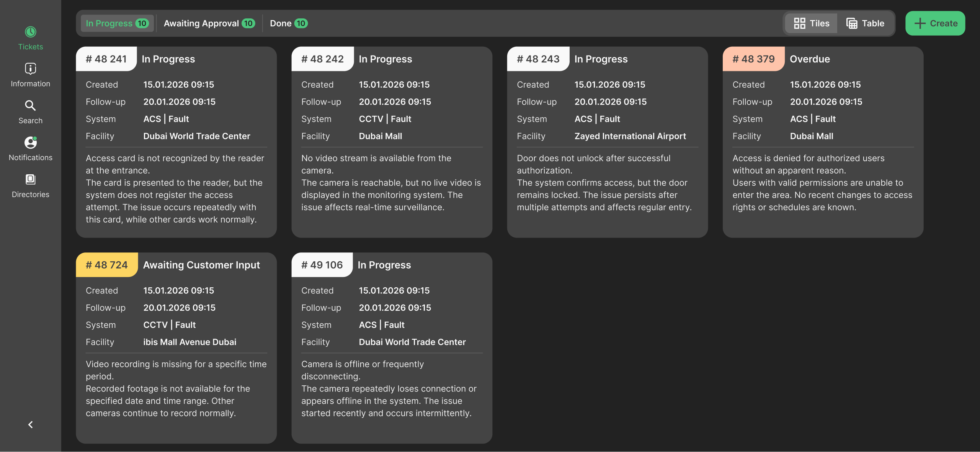
Task: Click the yellow # 48 724 ticket badge
Action: coord(107,265)
